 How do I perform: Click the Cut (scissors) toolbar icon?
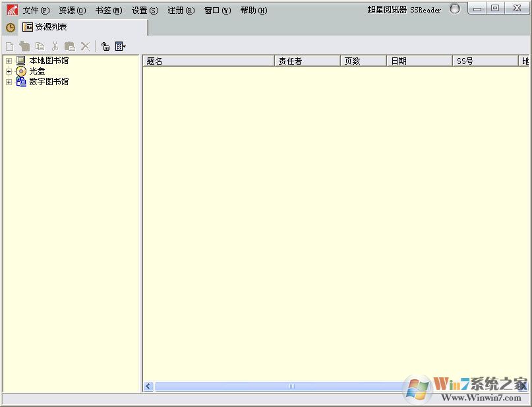55,46
